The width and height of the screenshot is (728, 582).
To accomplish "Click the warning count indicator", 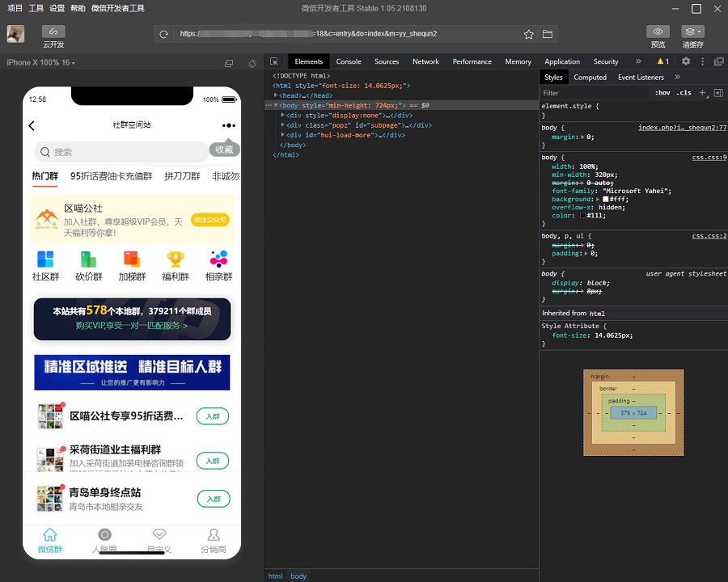I will click(663, 61).
